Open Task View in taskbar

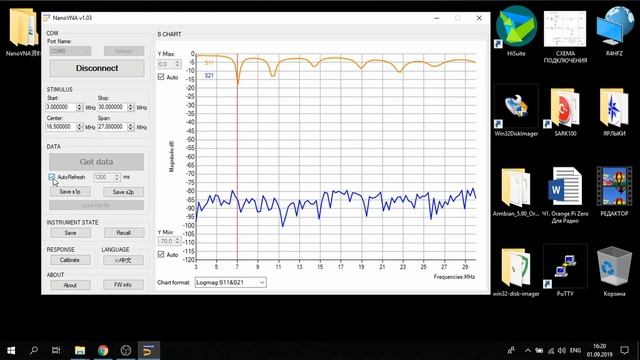[x=56, y=350]
